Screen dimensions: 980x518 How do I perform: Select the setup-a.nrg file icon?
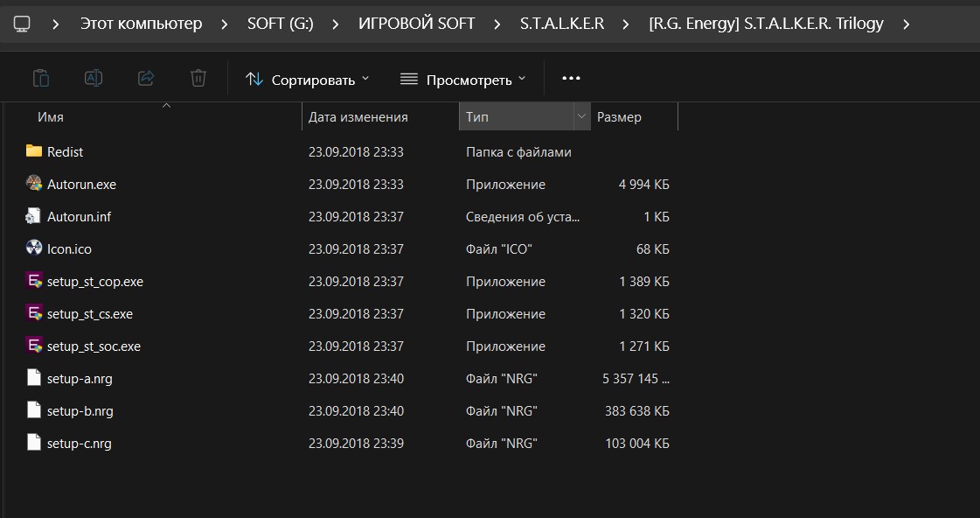34,377
